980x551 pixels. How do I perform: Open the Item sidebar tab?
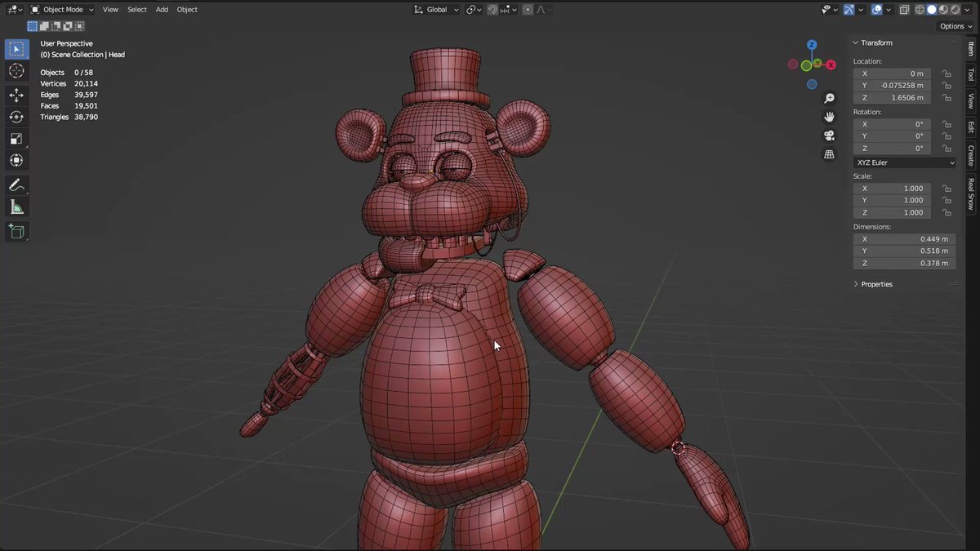[971, 50]
